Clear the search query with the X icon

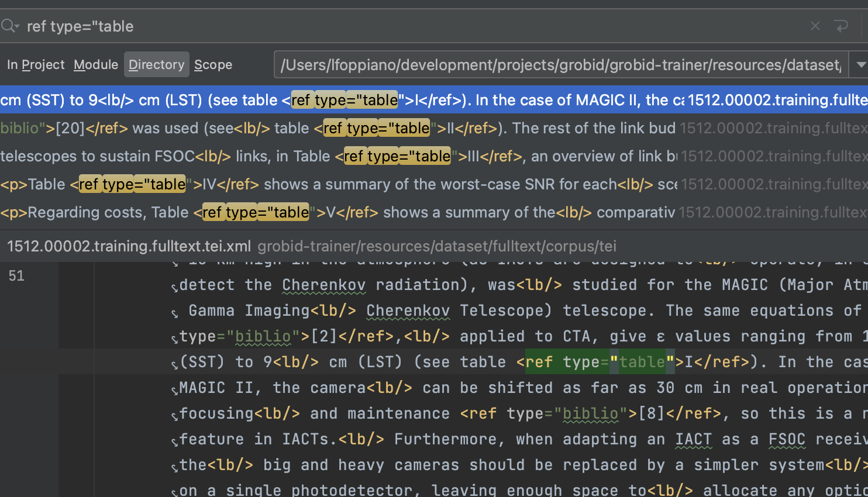pos(815,26)
